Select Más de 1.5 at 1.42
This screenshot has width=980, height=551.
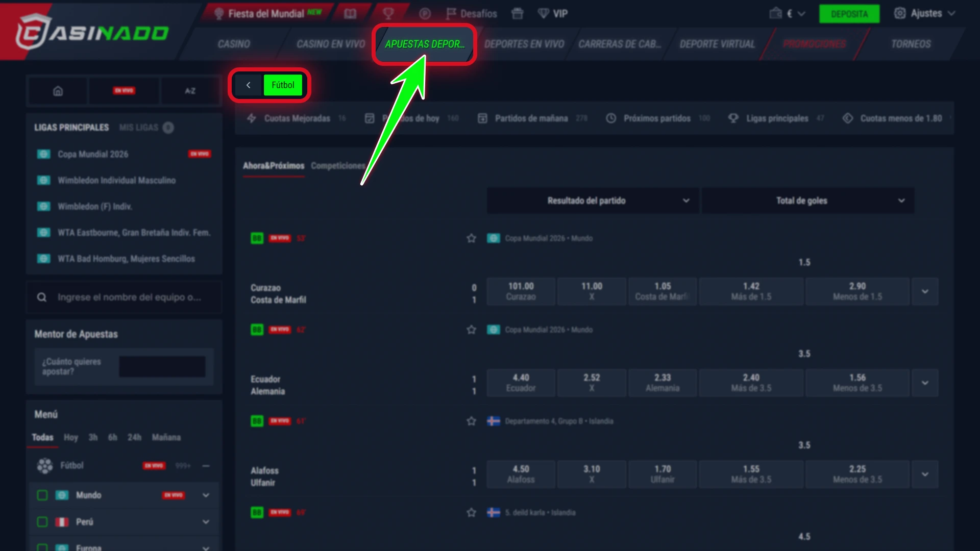751,291
